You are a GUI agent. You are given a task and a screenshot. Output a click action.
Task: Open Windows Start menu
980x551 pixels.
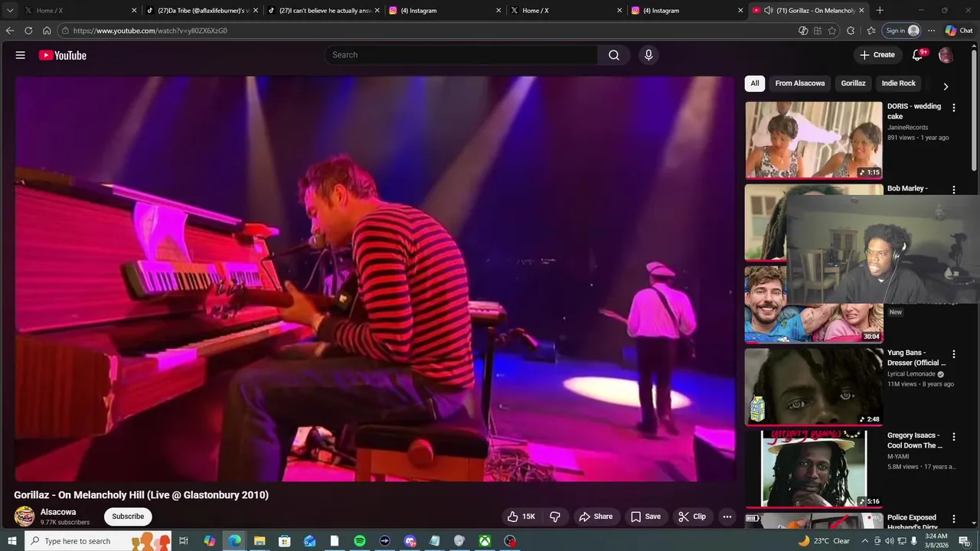coord(11,541)
